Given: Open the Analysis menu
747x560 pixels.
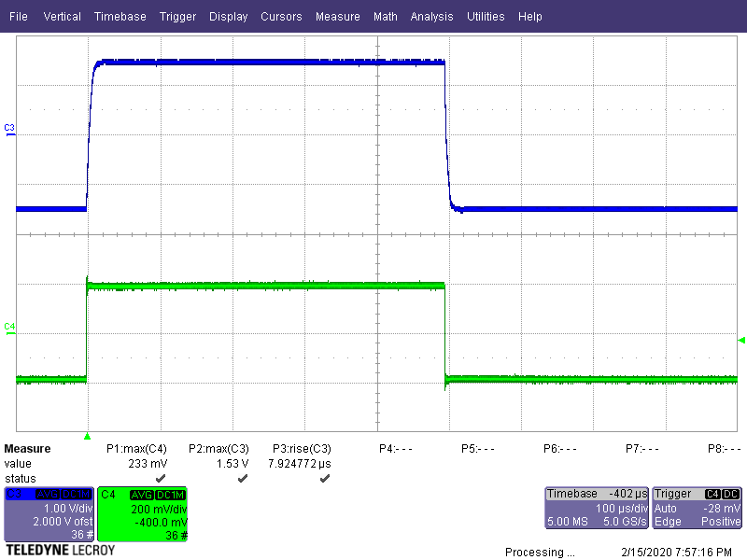Looking at the screenshot, I should click(431, 17).
